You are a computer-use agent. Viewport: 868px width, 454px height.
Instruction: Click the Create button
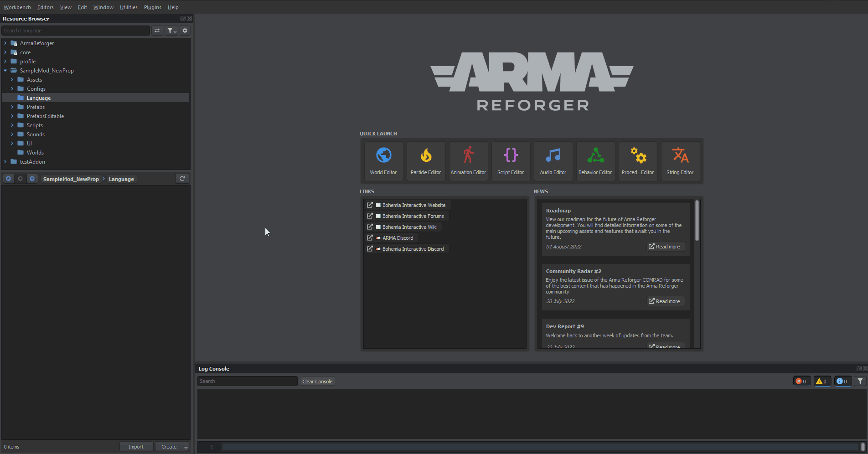click(169, 447)
